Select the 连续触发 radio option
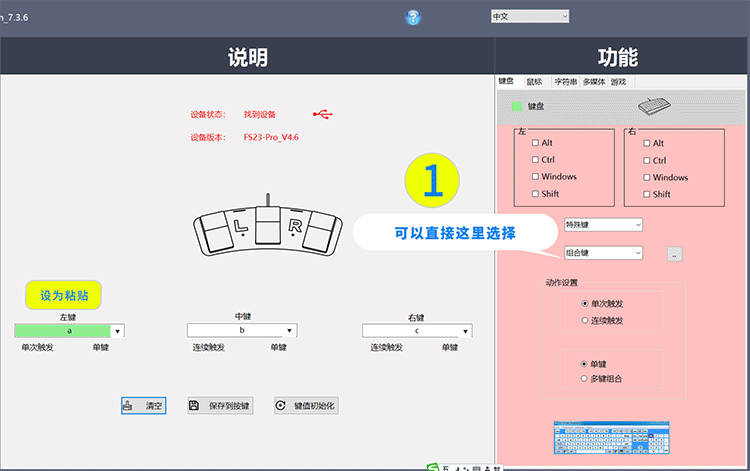The width and height of the screenshot is (750, 471). pos(585,320)
